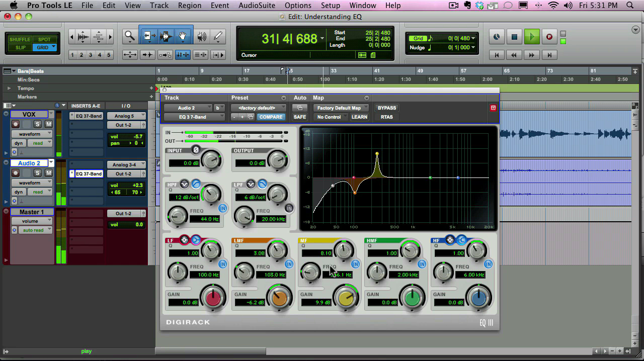Open VOX track waveform view selector
The width and height of the screenshot is (644, 361).
(x=32, y=134)
